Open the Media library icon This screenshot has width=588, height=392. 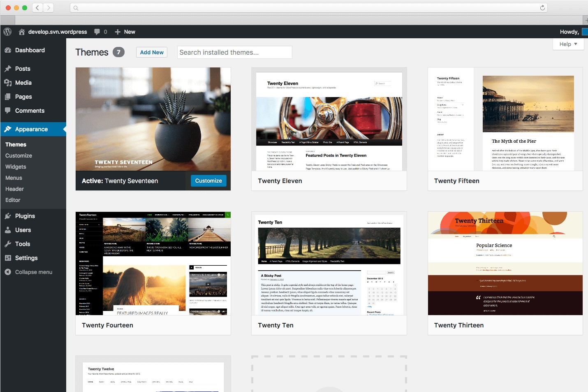[x=8, y=83]
